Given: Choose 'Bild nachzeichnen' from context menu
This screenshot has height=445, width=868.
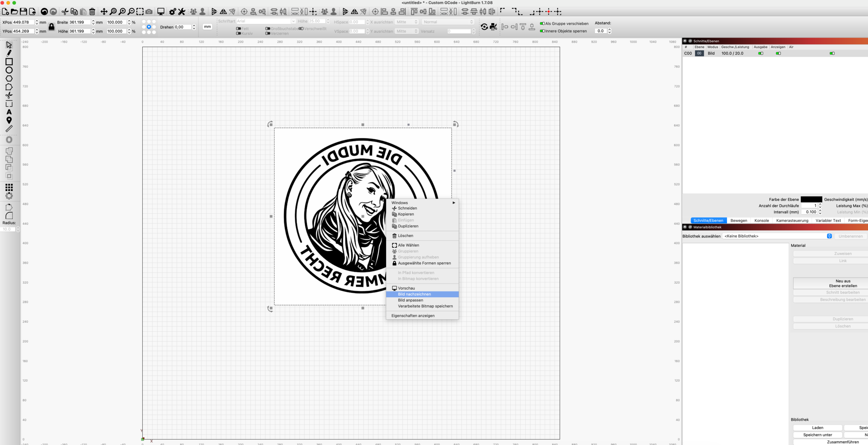Looking at the screenshot, I should [x=414, y=294].
